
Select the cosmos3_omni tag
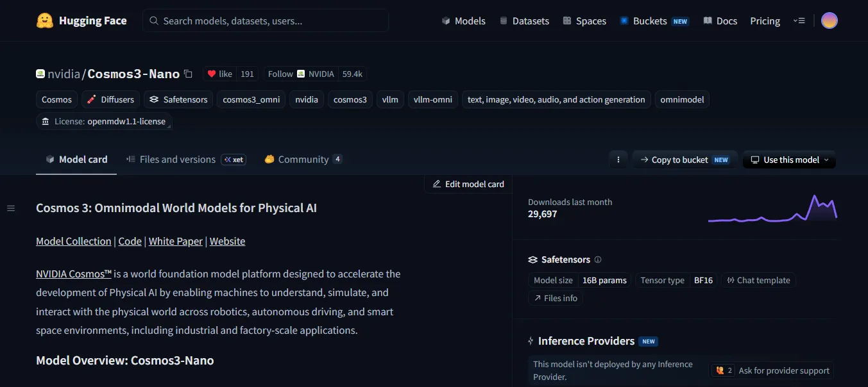pyautogui.click(x=251, y=99)
